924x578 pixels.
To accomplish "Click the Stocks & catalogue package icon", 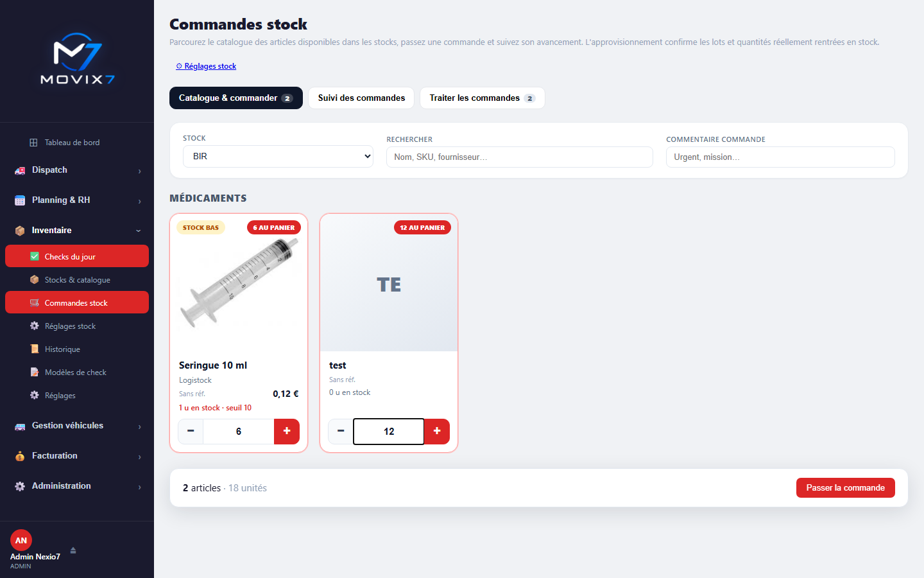I will pyautogui.click(x=35, y=279).
